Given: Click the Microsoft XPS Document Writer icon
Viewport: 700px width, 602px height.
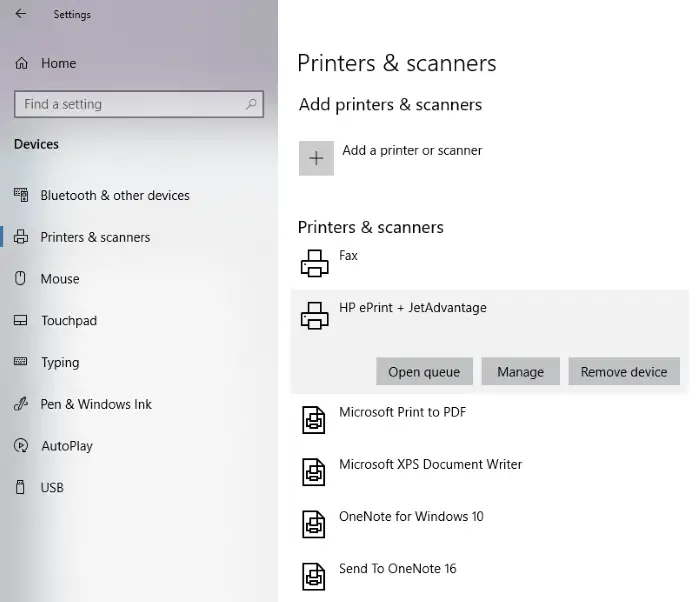Looking at the screenshot, I should [313, 472].
